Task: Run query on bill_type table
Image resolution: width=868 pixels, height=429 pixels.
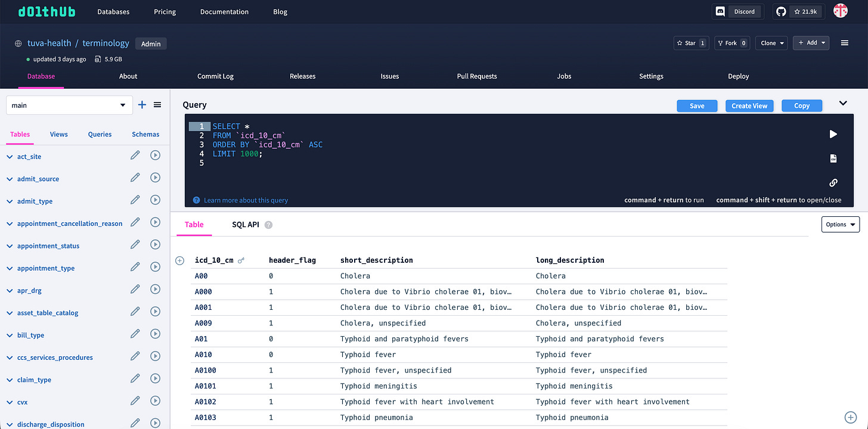Action: click(x=155, y=334)
